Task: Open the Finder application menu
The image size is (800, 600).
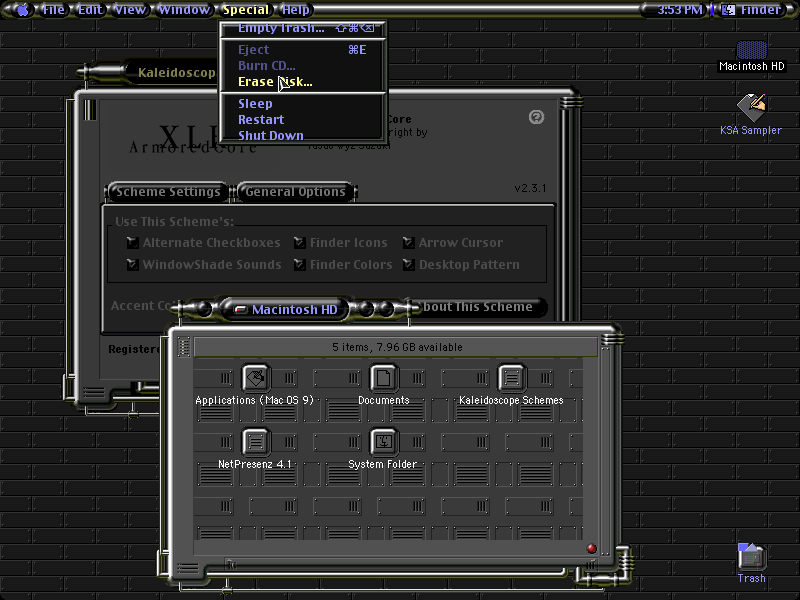Action: tap(752, 10)
